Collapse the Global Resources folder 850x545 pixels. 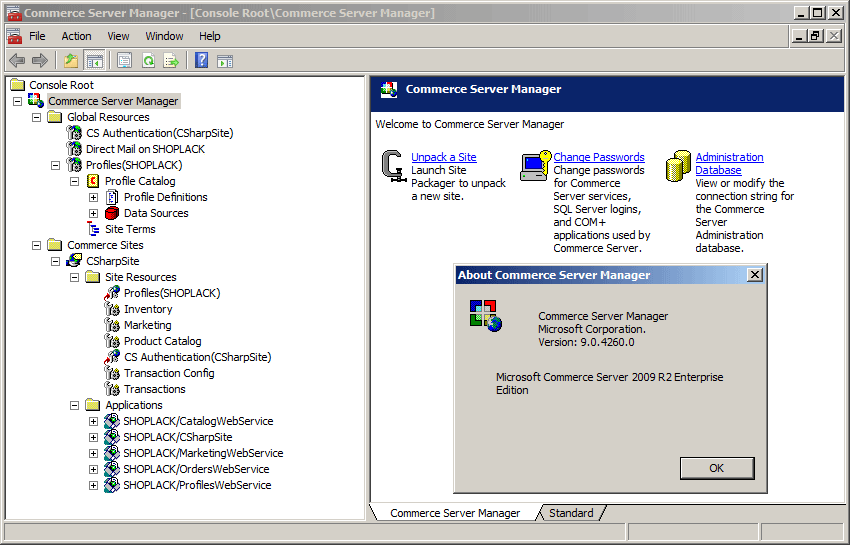(x=36, y=118)
